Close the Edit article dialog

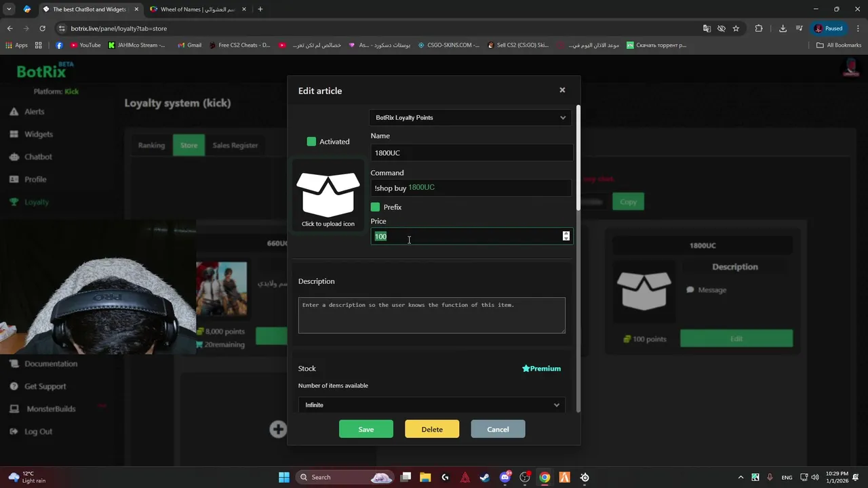562,90
